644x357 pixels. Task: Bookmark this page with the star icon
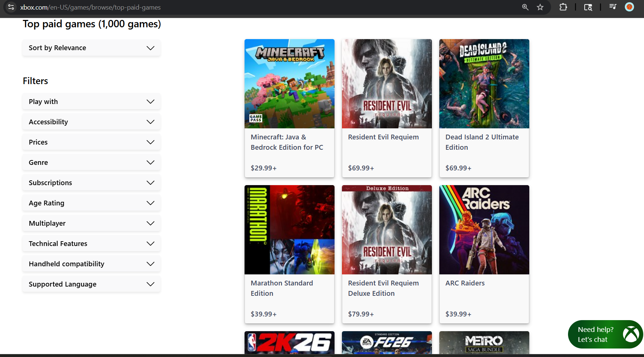(540, 7)
